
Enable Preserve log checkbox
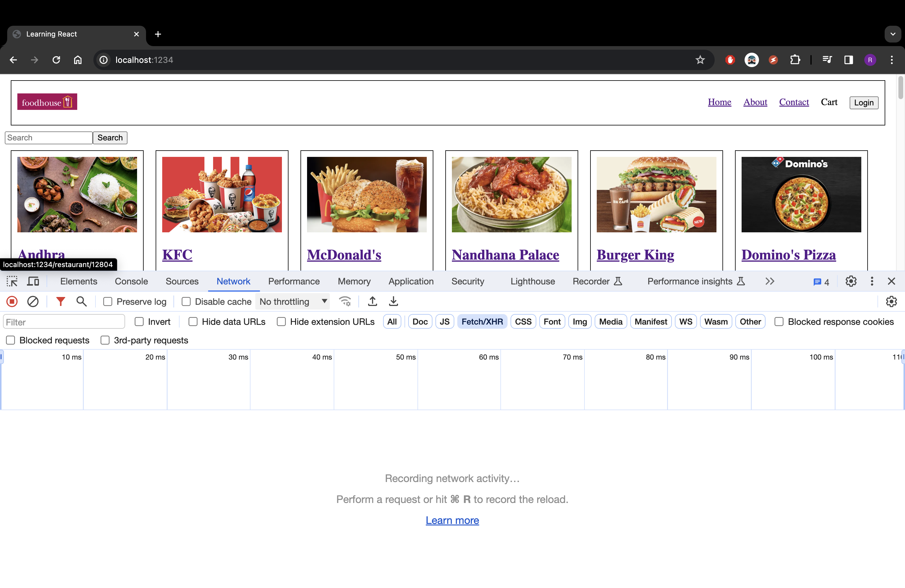[x=108, y=301]
